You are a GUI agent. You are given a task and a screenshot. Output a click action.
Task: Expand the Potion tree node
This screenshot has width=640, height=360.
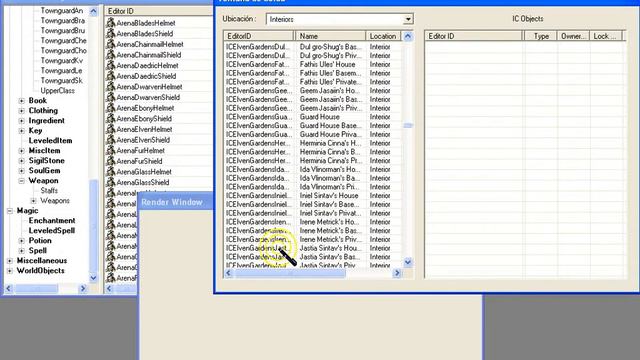[22, 241]
